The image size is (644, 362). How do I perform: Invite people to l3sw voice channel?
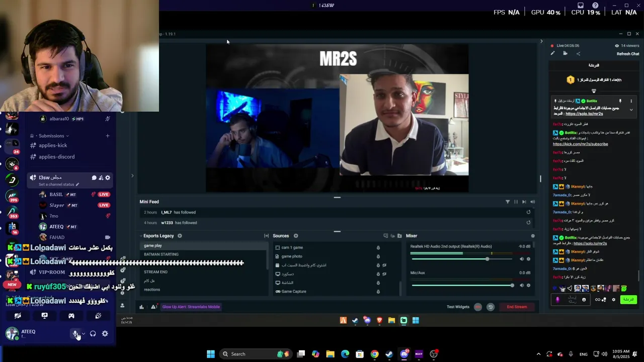point(101,177)
